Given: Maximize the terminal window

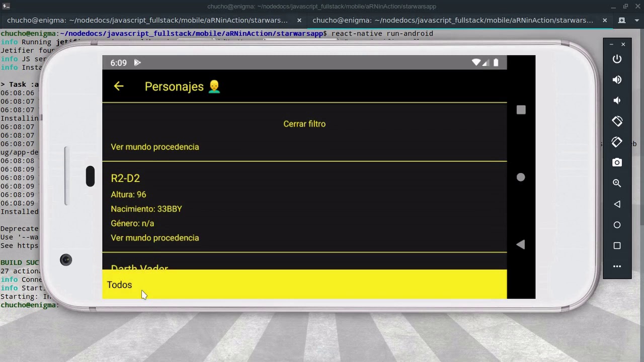Looking at the screenshot, I should tap(625, 6).
